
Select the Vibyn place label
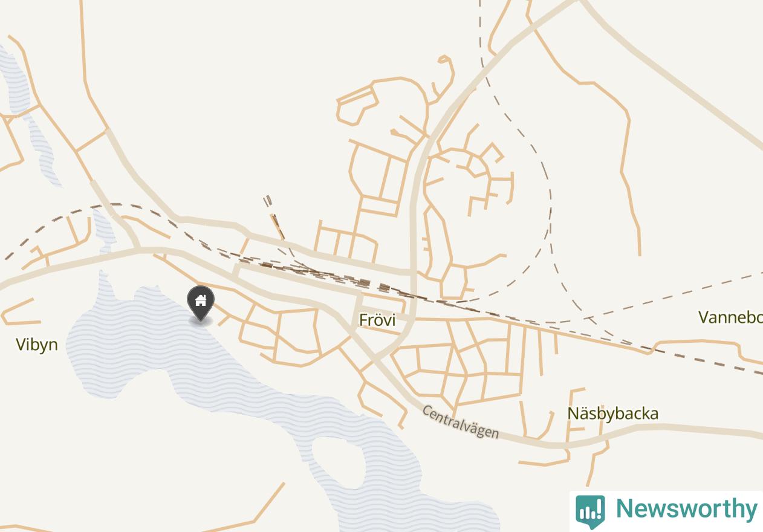tap(36, 345)
